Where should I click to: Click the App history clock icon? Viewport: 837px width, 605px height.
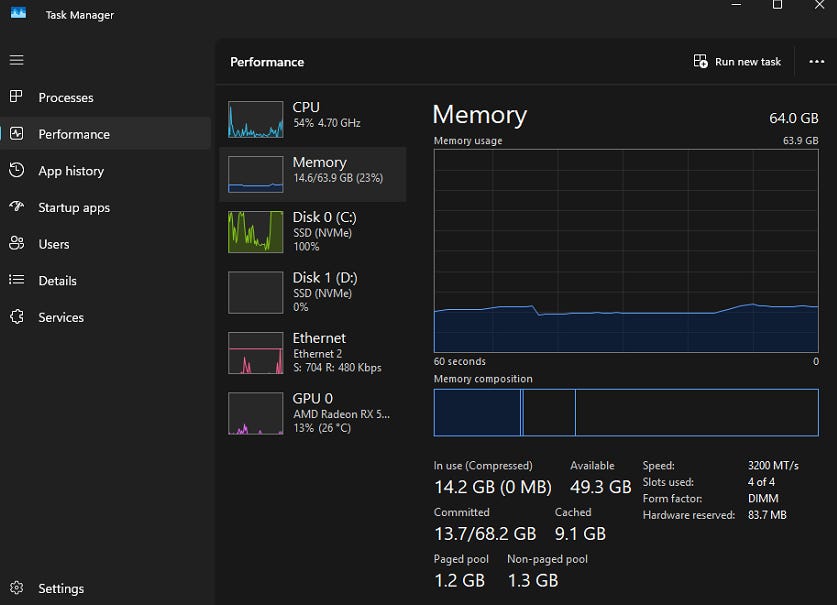17,170
